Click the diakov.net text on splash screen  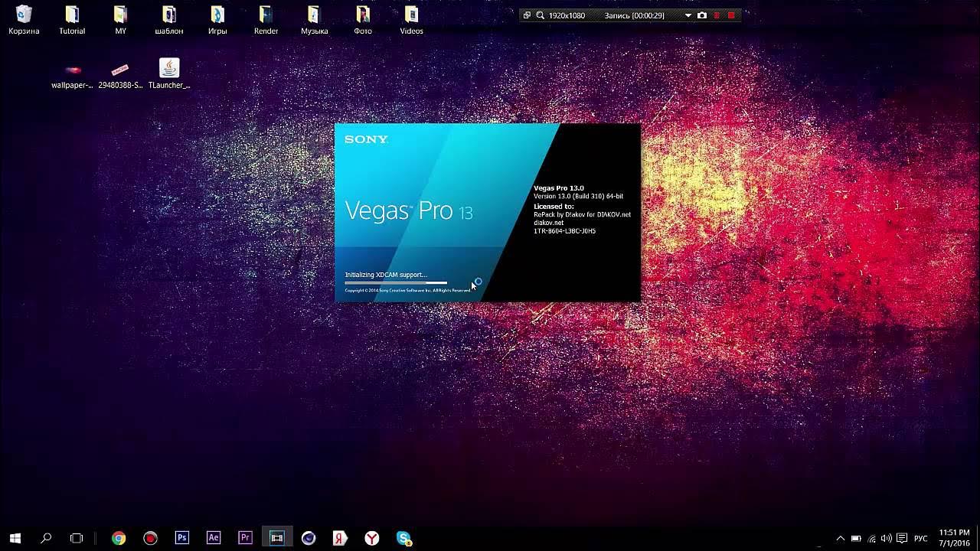click(548, 223)
